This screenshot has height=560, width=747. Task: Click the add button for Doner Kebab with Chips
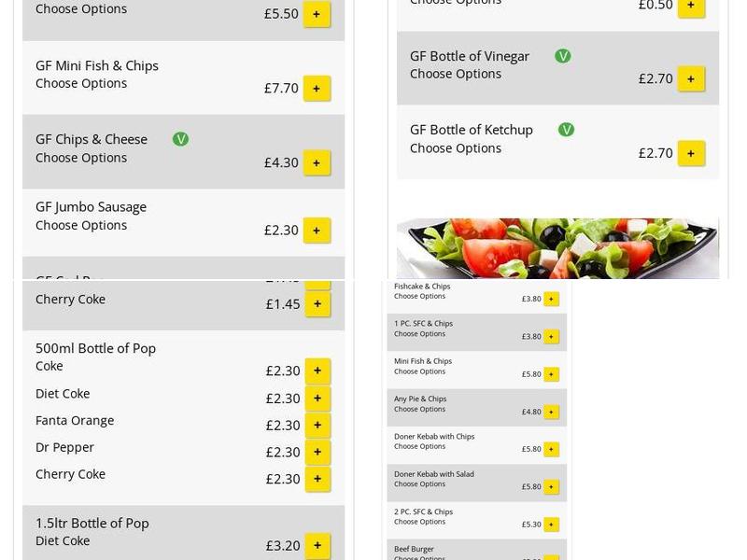[x=551, y=448]
